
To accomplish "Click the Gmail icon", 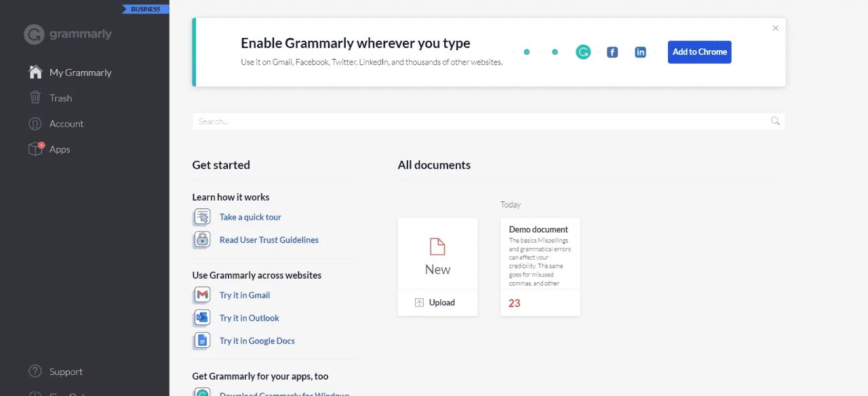I will pos(202,295).
